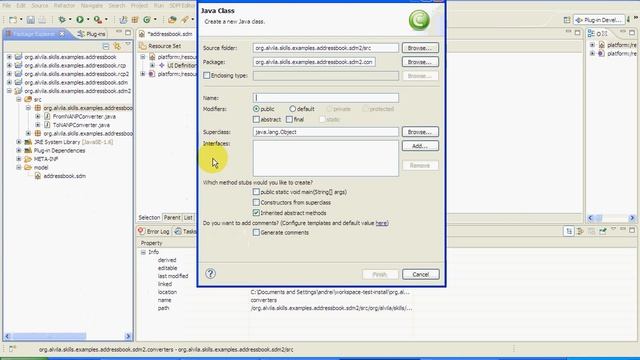Click the Debug bug icon in toolbar
The image size is (640, 360).
pos(62,20)
